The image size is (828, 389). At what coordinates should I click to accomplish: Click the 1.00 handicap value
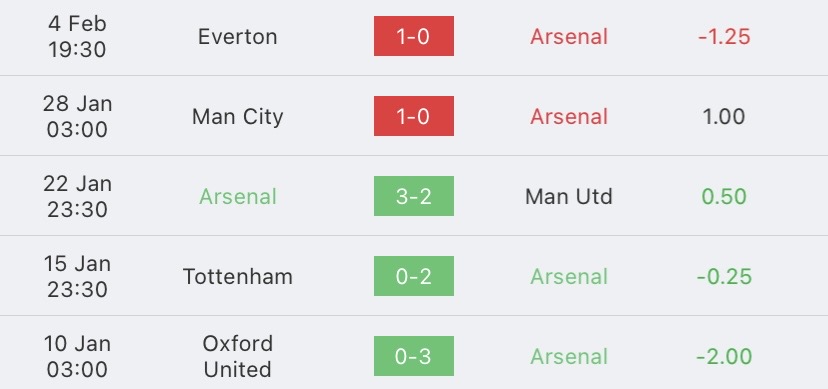(724, 117)
